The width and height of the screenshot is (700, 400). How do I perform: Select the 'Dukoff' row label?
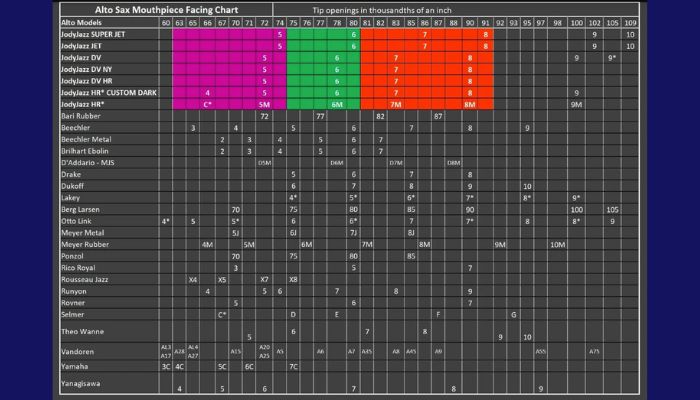72,186
